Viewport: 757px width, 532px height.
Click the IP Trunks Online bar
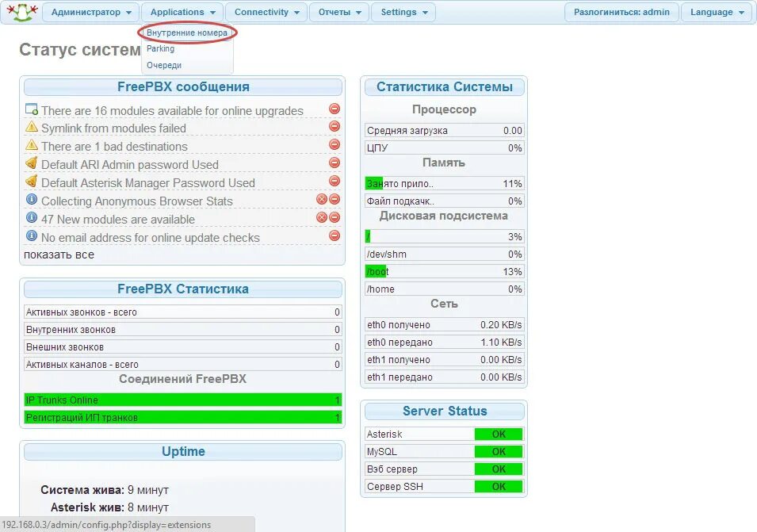point(183,400)
